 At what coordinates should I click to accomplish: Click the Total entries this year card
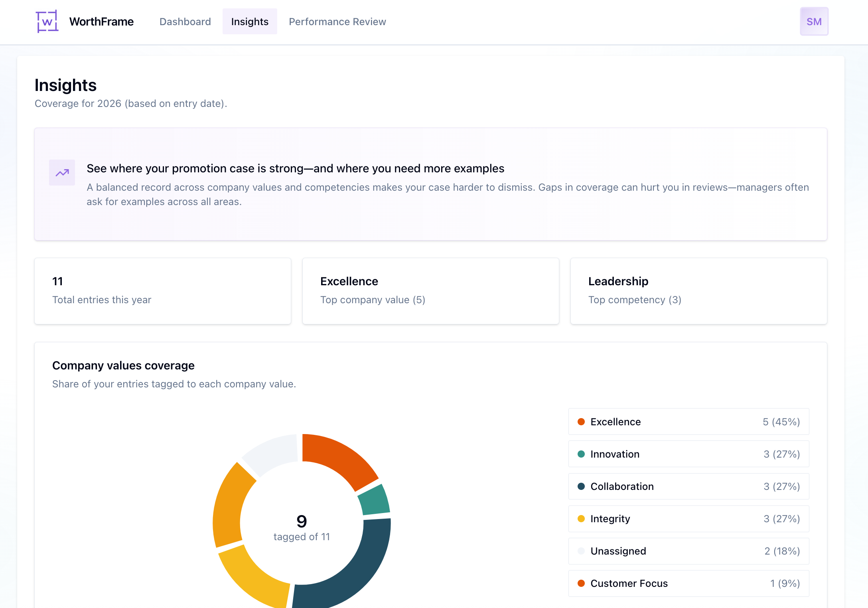pos(162,291)
